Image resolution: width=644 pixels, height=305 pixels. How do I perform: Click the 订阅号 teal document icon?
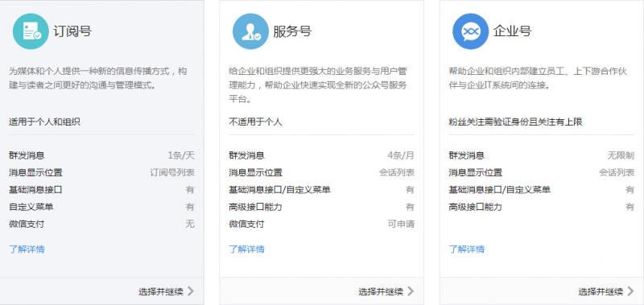[x=31, y=31]
